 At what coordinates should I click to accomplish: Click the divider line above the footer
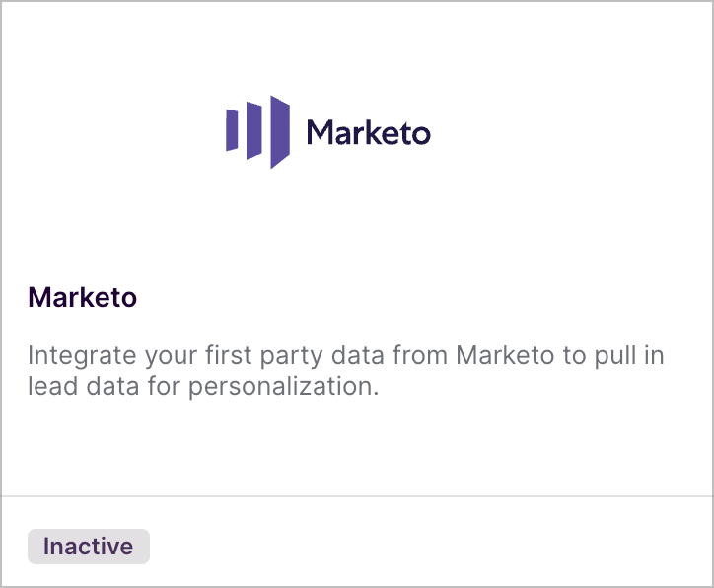tap(357, 496)
